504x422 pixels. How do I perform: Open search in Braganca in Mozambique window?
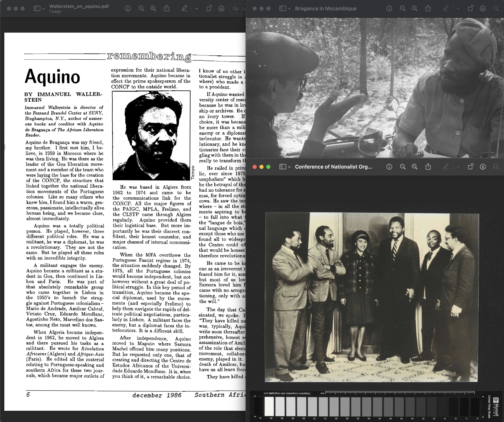point(496,9)
